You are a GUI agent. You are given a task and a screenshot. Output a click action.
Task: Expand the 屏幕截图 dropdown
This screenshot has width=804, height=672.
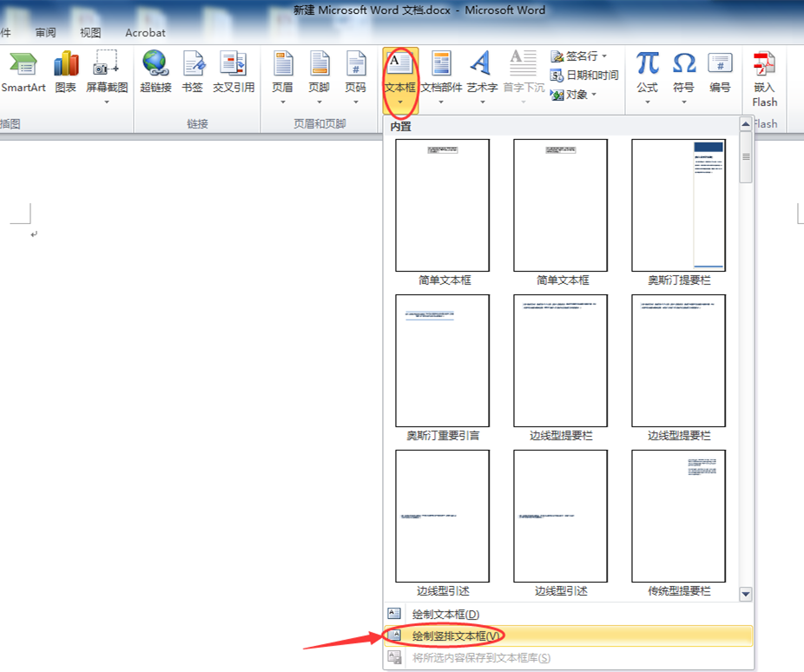point(107,102)
